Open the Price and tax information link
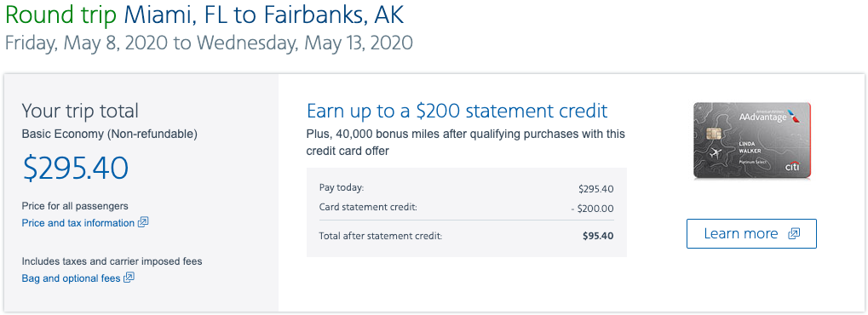 click(78, 223)
